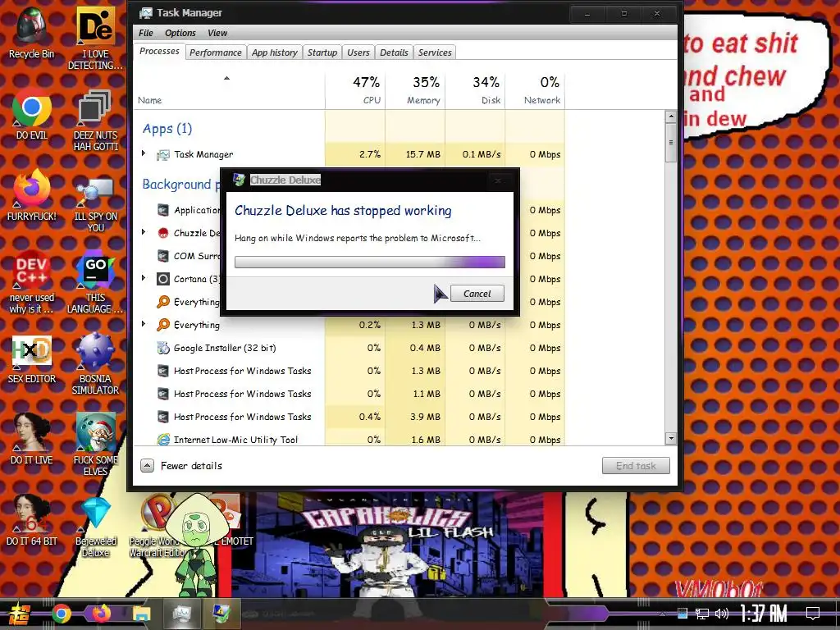Switch to the Services tab
The width and height of the screenshot is (840, 630).
435,52
